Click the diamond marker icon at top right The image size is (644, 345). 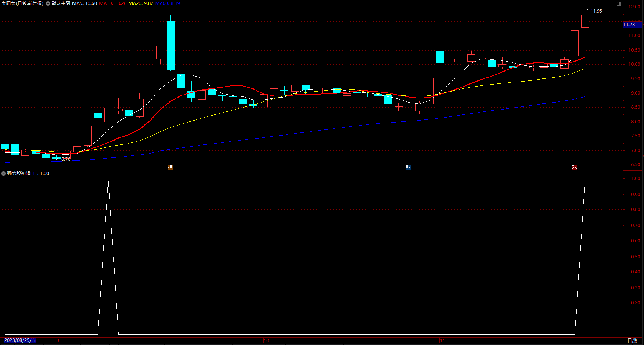pyautogui.click(x=612, y=3)
